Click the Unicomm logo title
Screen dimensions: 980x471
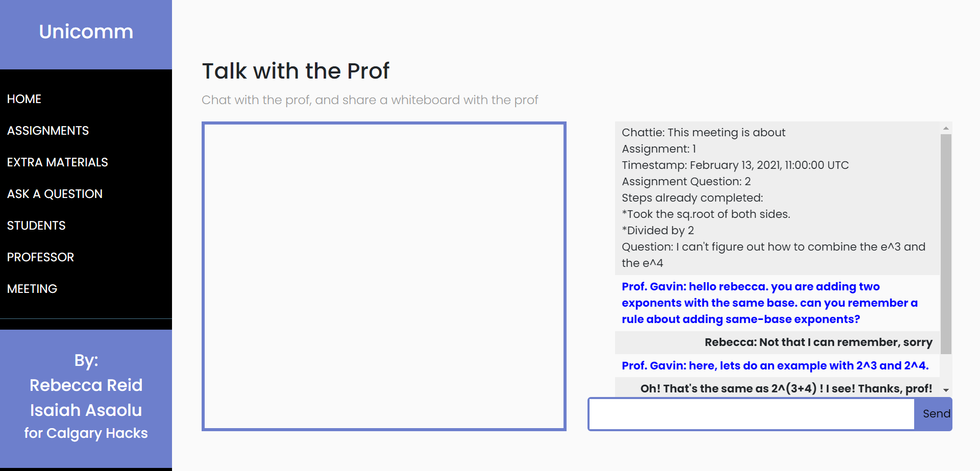pos(86,32)
